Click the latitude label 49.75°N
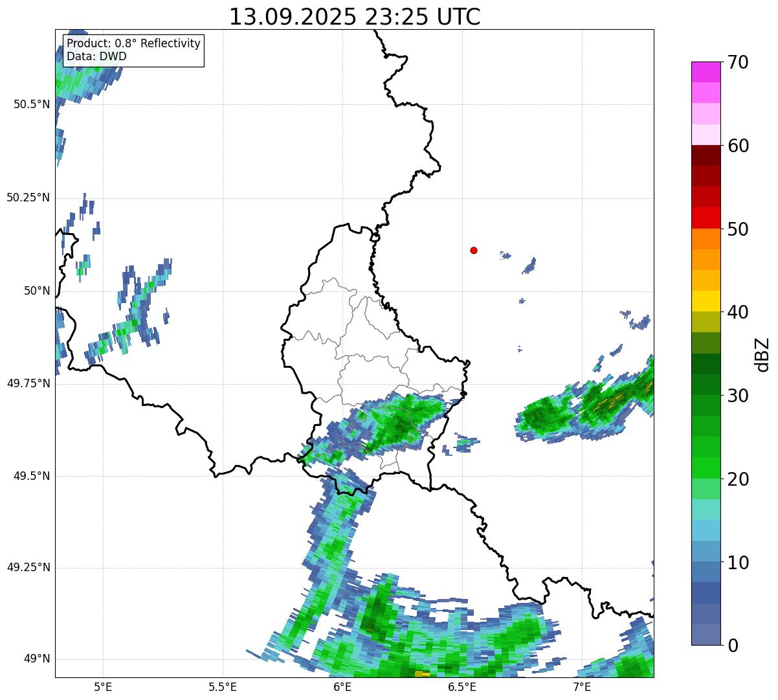Viewport: 778px width, 700px height. click(28, 383)
